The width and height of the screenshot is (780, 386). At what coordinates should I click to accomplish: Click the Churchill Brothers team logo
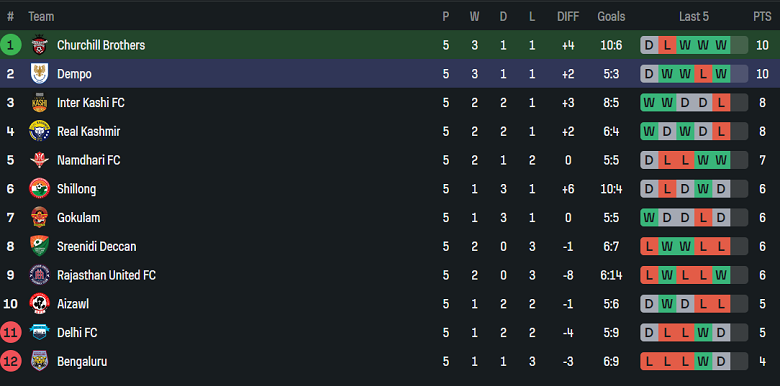(x=39, y=45)
